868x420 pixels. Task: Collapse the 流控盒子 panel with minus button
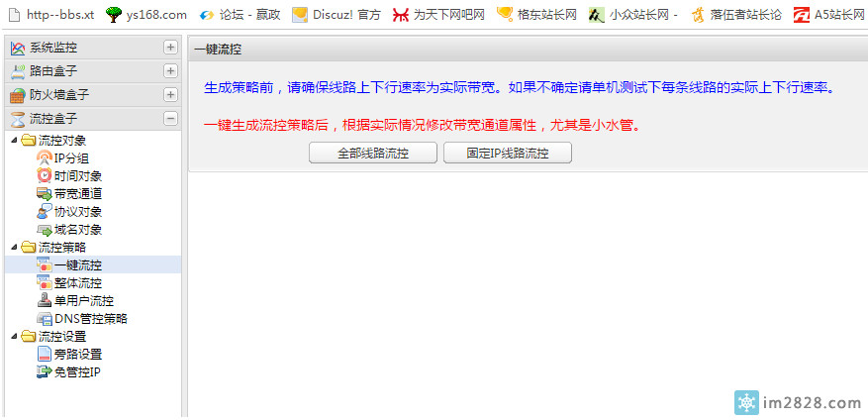(x=171, y=119)
